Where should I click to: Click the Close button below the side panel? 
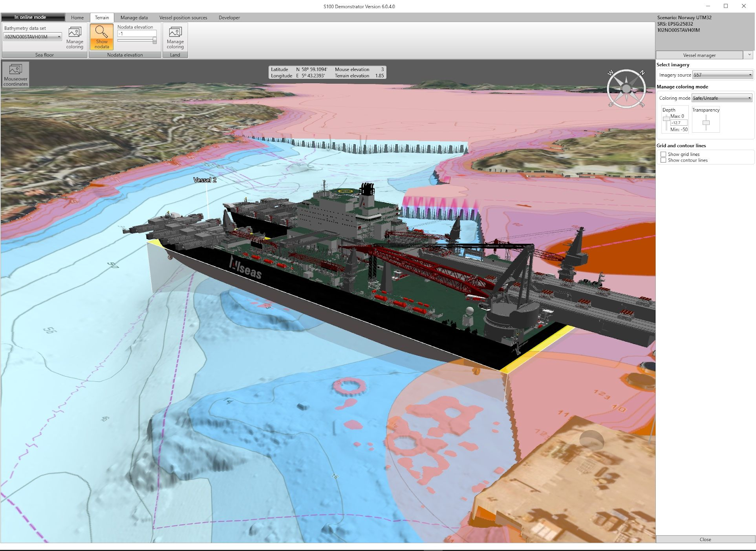[x=705, y=539]
